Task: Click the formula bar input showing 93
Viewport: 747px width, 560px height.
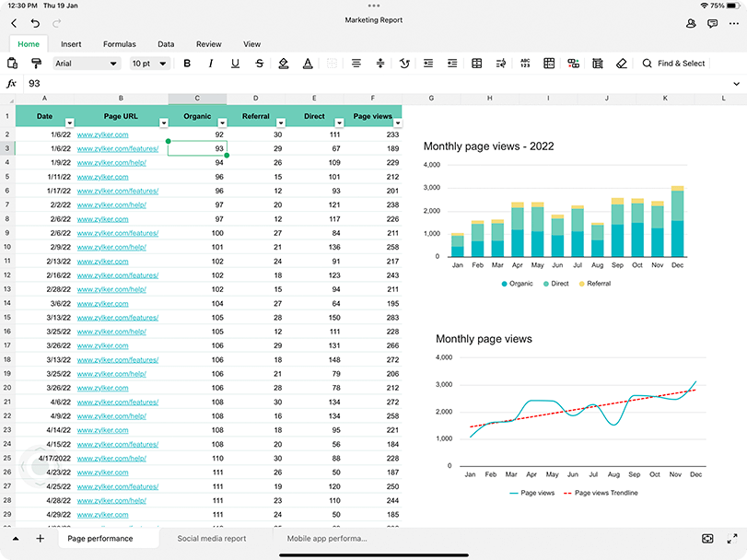Action: click(x=368, y=84)
